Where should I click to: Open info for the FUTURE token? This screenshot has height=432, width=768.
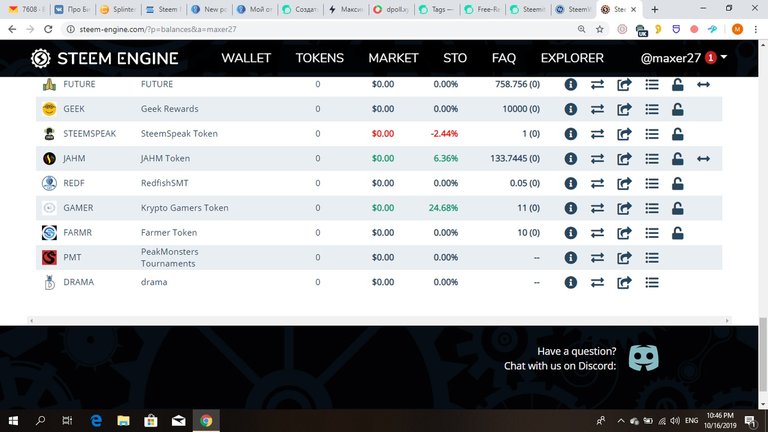point(571,84)
